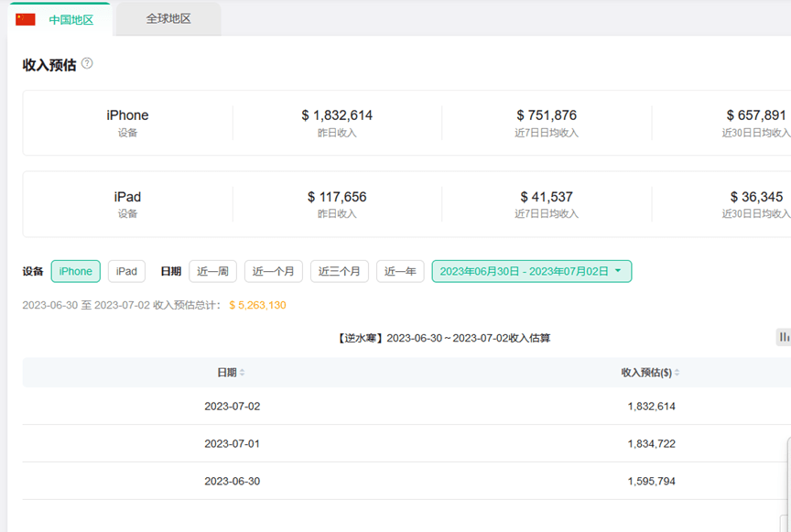Click the iPad $ 117,656 yesterday revenue
The width and height of the screenshot is (791, 532).
[337, 197]
